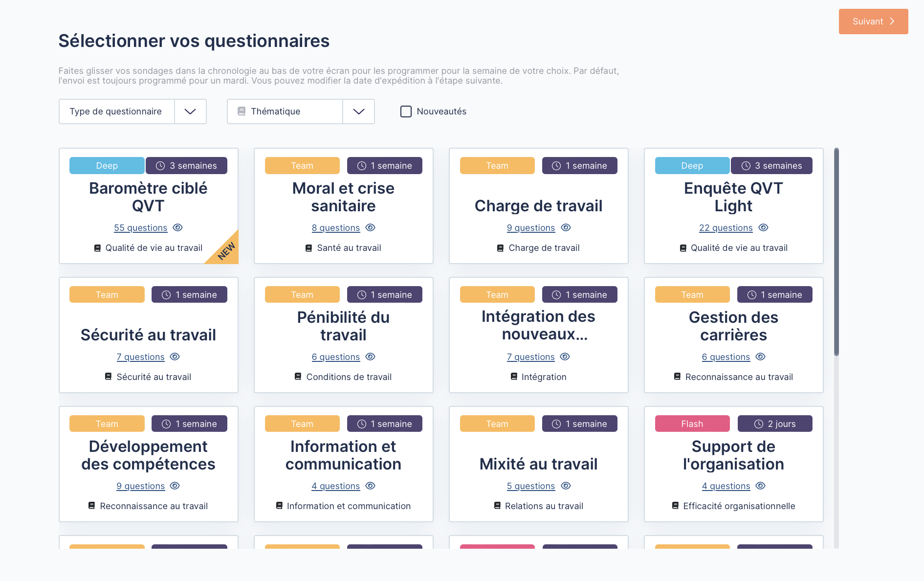
Task: Click the eye icon next to Enquête QVT Light
Action: tap(764, 227)
